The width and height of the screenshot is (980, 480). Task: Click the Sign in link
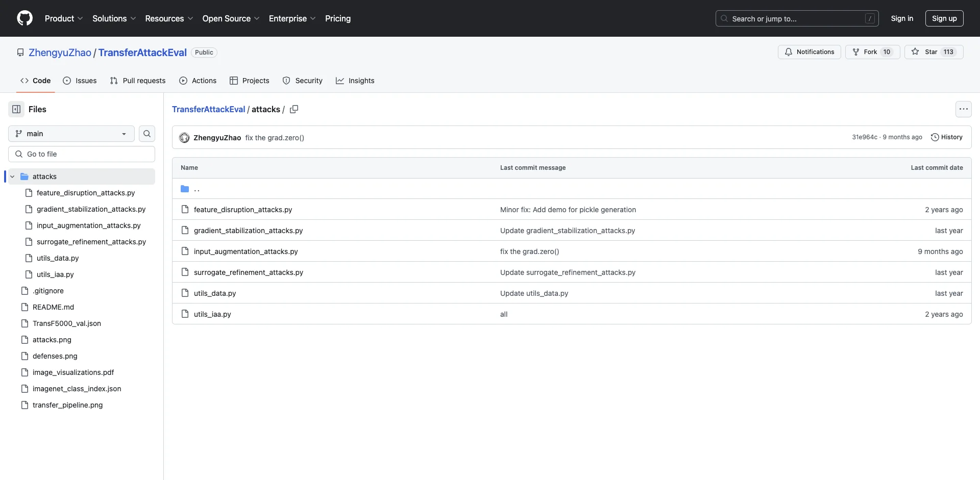[x=902, y=18]
